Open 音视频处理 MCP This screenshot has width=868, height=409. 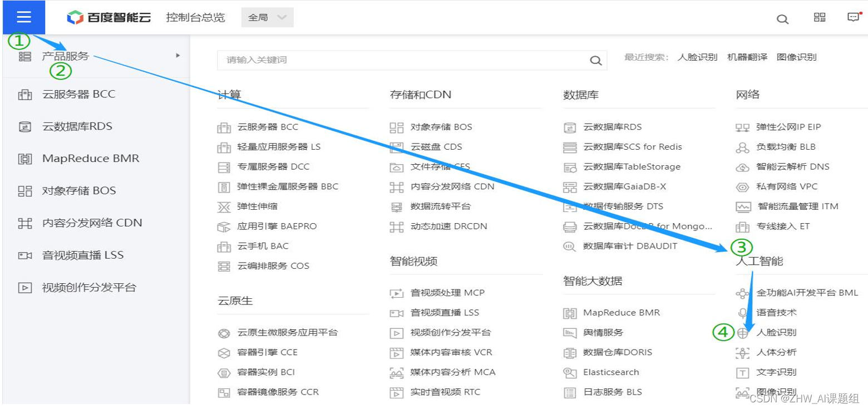[x=447, y=293]
